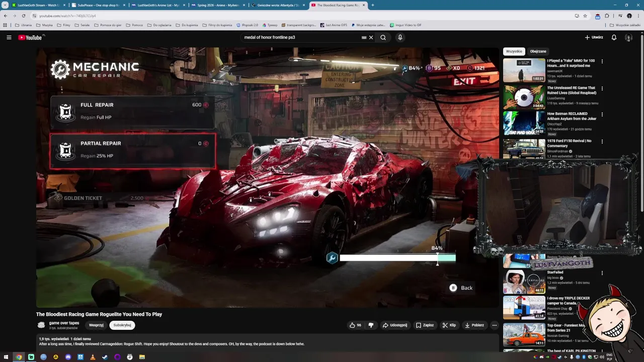Screen dimensions: 644x362
Task: Open YouTube notifications bell
Action: [x=614, y=37]
